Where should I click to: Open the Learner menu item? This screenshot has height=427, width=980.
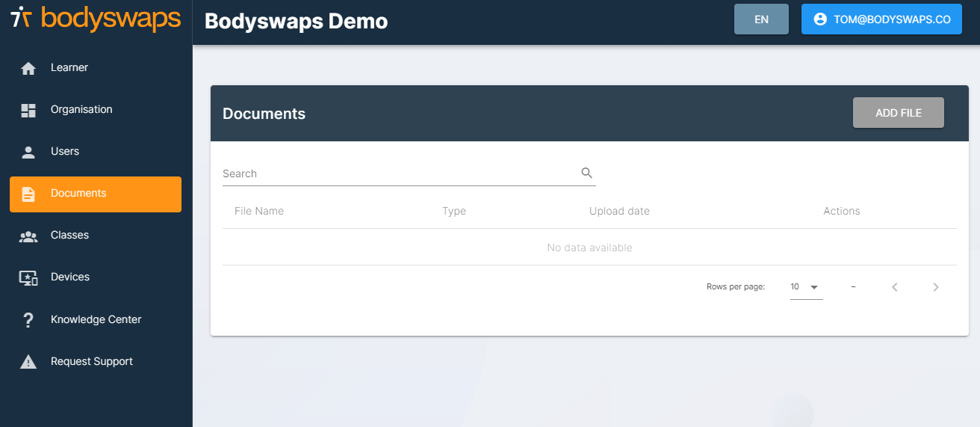pos(96,68)
